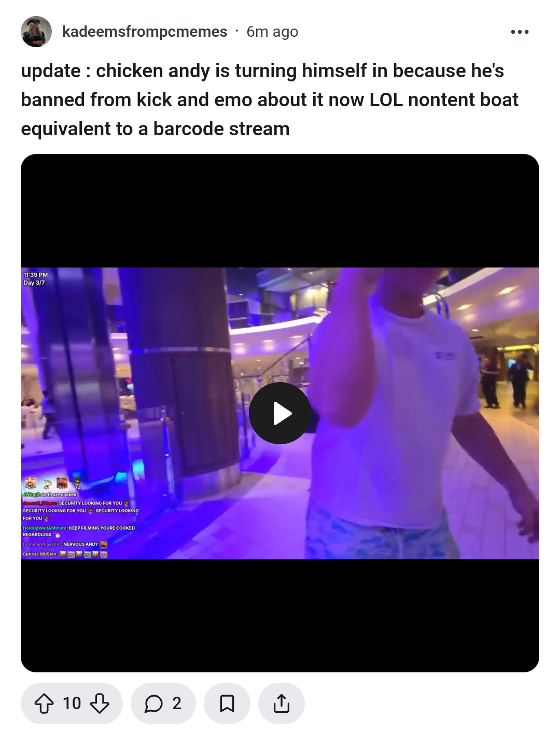The image size is (560, 733).
Task: Click the SECURITY LOOKING FOR YOU chat message
Action: [81, 511]
